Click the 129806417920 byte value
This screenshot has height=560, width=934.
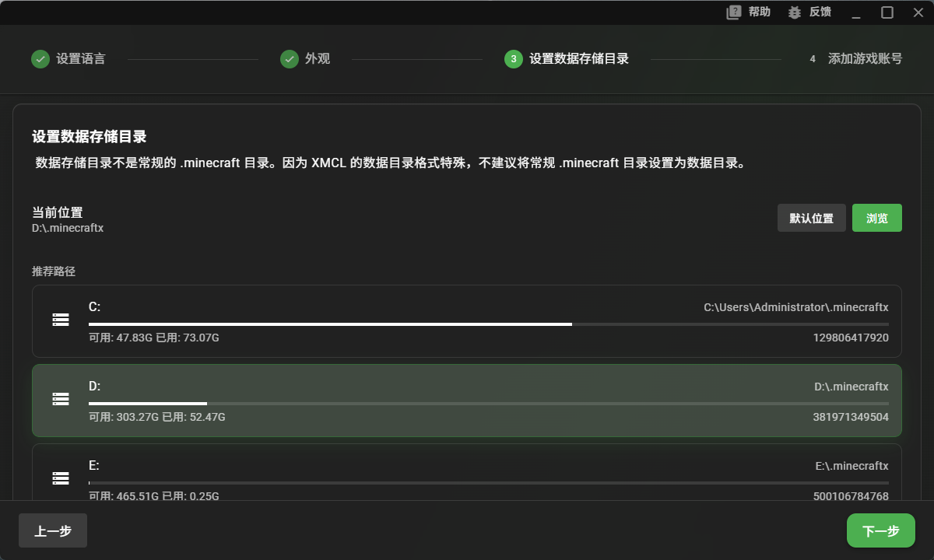851,338
